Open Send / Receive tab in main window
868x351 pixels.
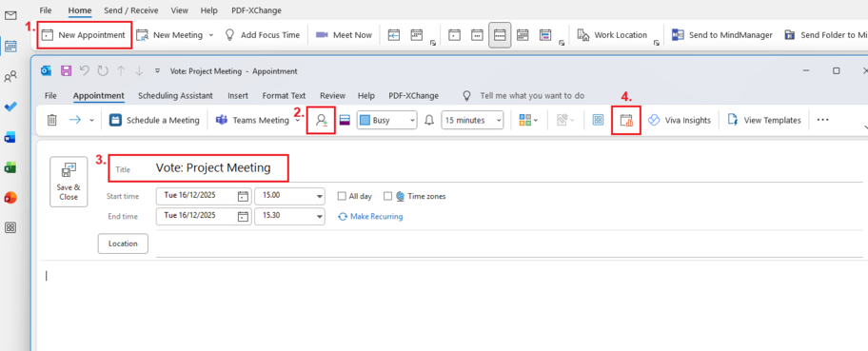[131, 10]
